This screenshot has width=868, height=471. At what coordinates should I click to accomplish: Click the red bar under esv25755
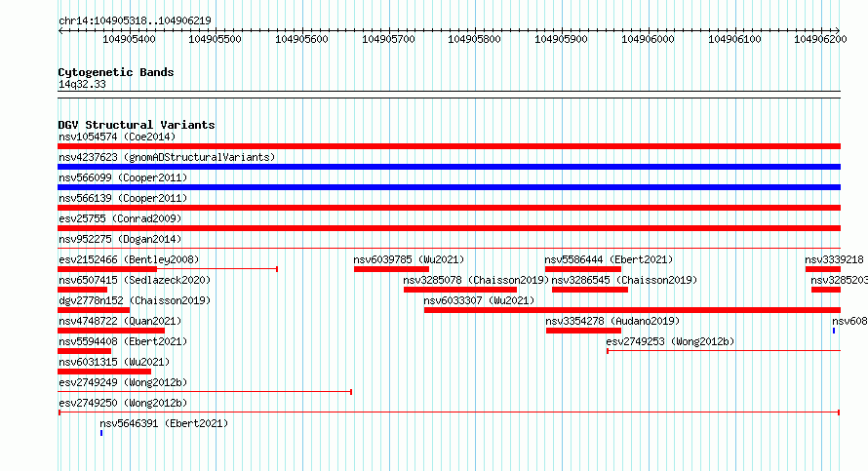click(449, 228)
